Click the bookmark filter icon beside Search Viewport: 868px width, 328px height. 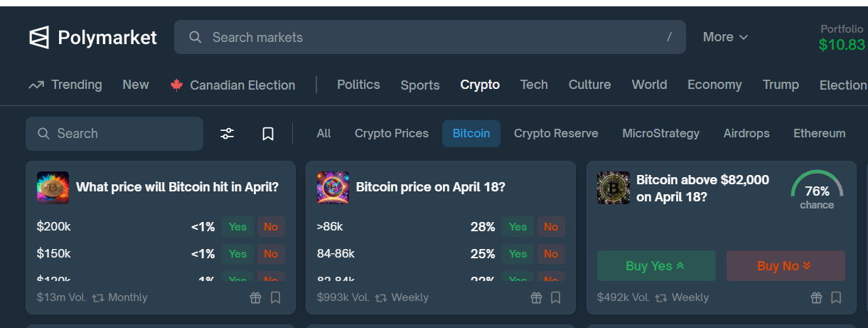268,134
